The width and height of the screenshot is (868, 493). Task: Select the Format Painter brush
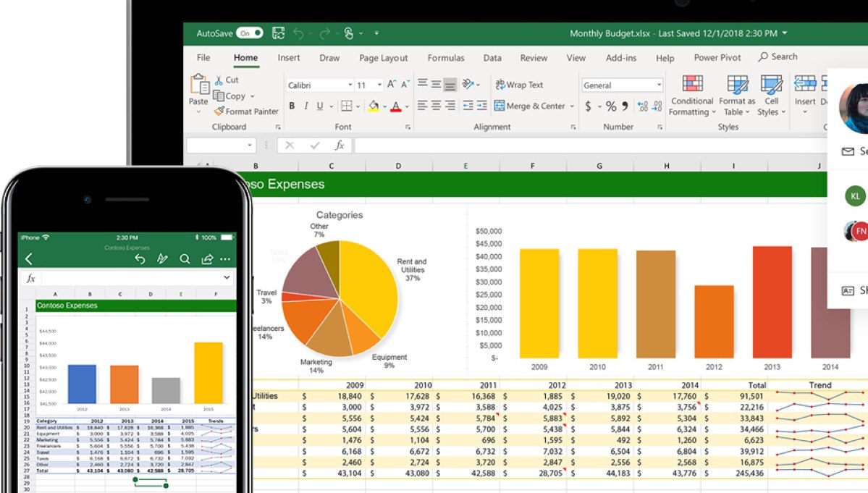click(246, 111)
